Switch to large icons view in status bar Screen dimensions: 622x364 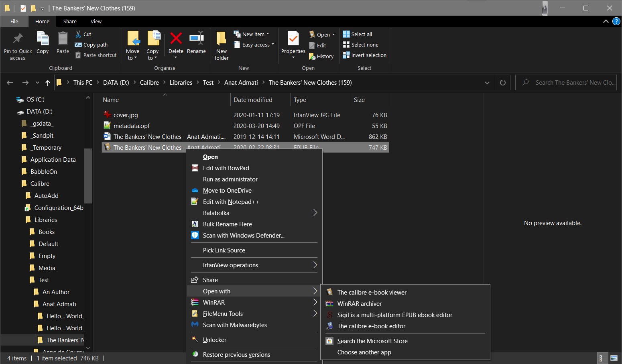pos(614,358)
